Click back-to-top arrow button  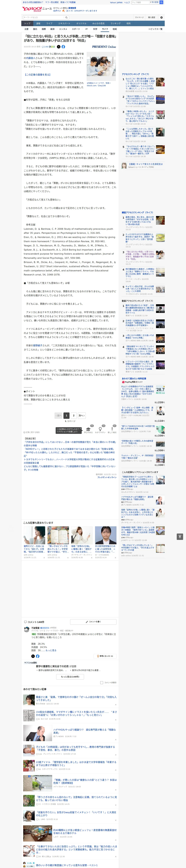click(x=180, y=536)
